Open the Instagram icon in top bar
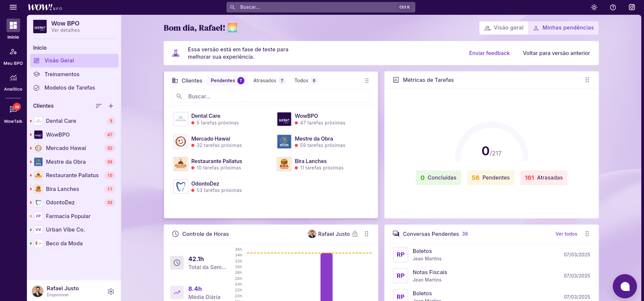Screen dimensions: 644x301 [632, 7]
